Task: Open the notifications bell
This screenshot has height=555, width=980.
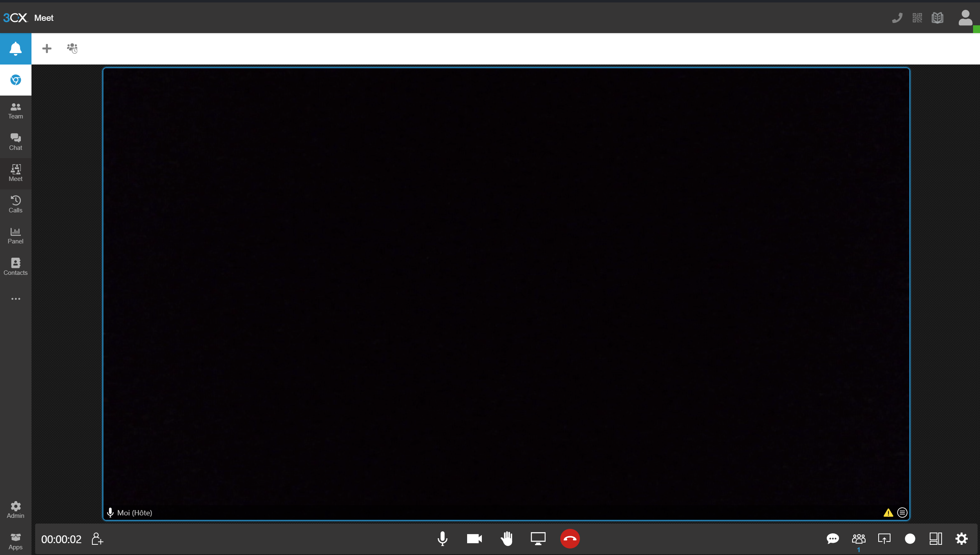Action: click(16, 49)
